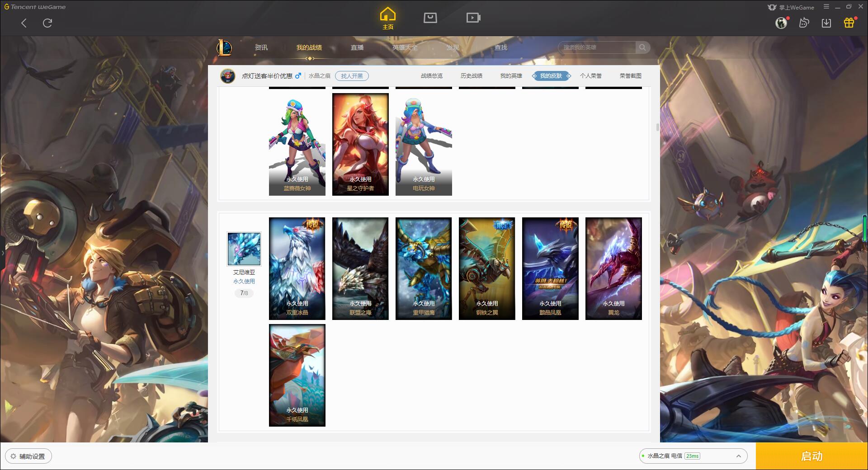Click the message notification icon beside the avatar
The image size is (868, 470).
tap(804, 23)
